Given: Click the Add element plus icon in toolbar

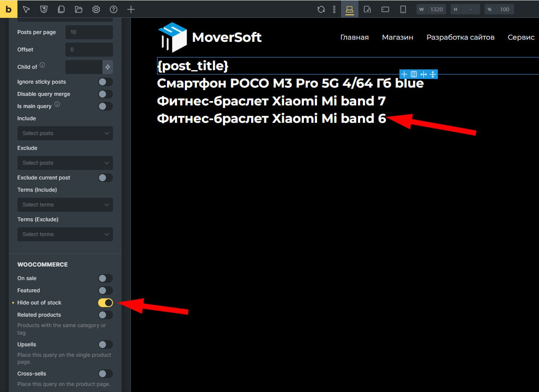Looking at the screenshot, I should point(131,9).
